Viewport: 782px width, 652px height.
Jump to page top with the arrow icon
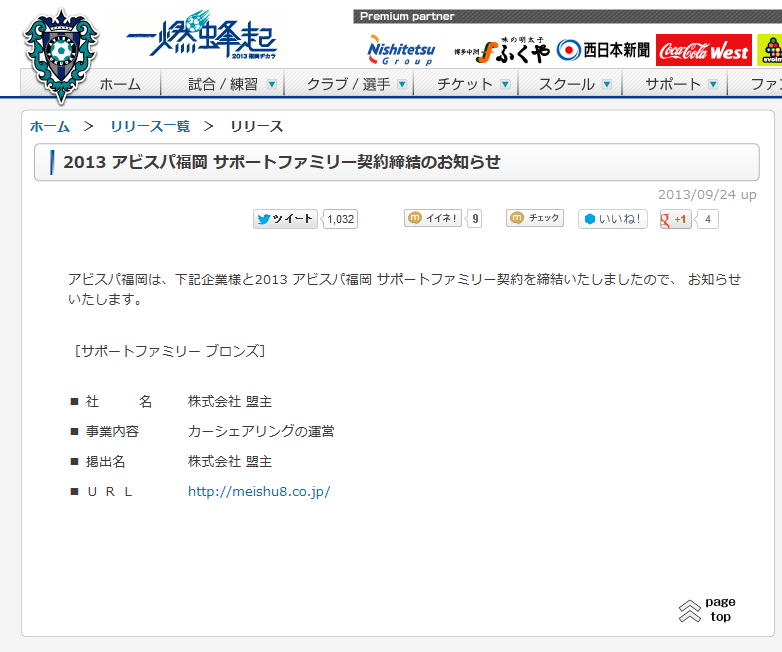(690, 611)
